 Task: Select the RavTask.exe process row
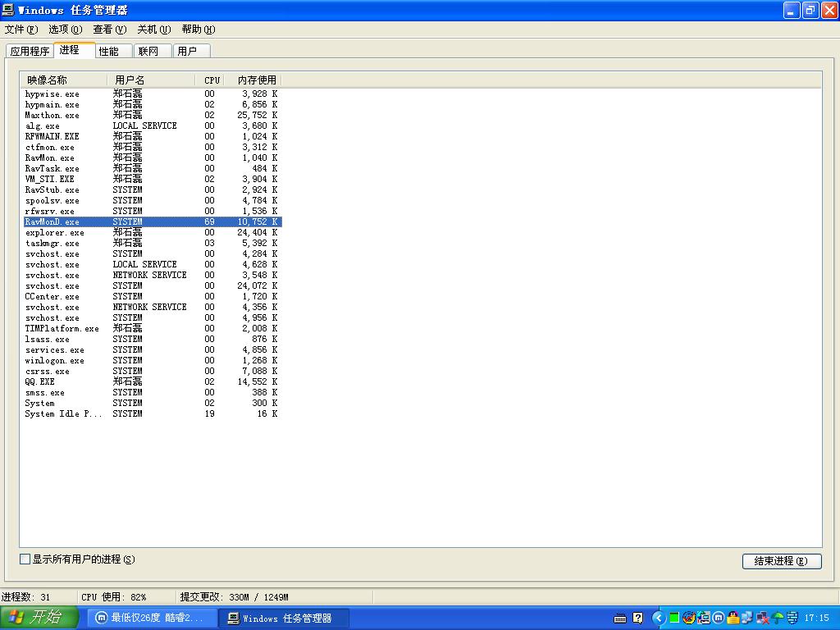[152, 169]
